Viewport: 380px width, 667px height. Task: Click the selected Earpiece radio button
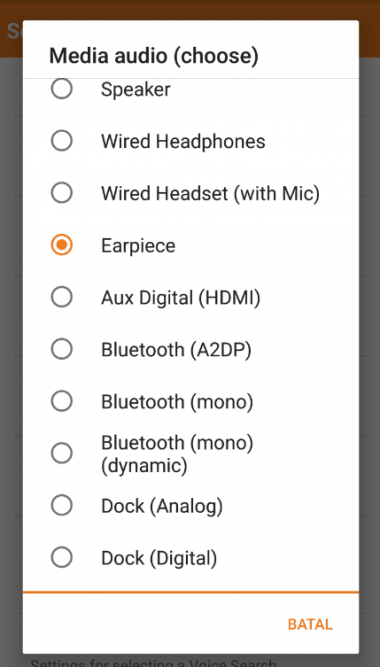click(x=62, y=245)
